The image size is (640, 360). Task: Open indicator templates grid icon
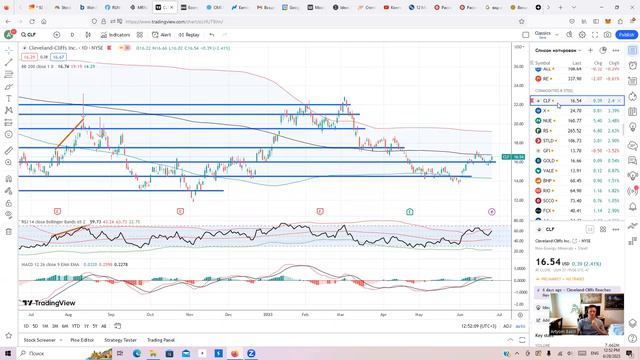140,35
